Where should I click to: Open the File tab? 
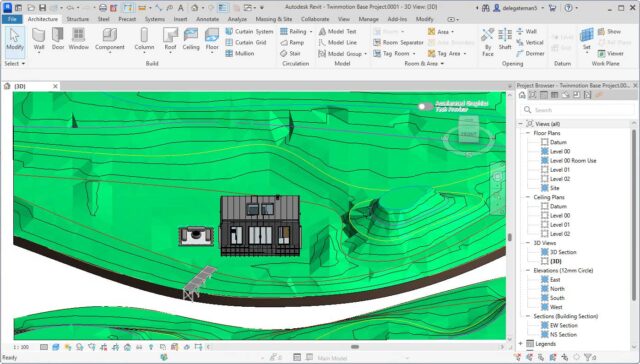[x=12, y=19]
